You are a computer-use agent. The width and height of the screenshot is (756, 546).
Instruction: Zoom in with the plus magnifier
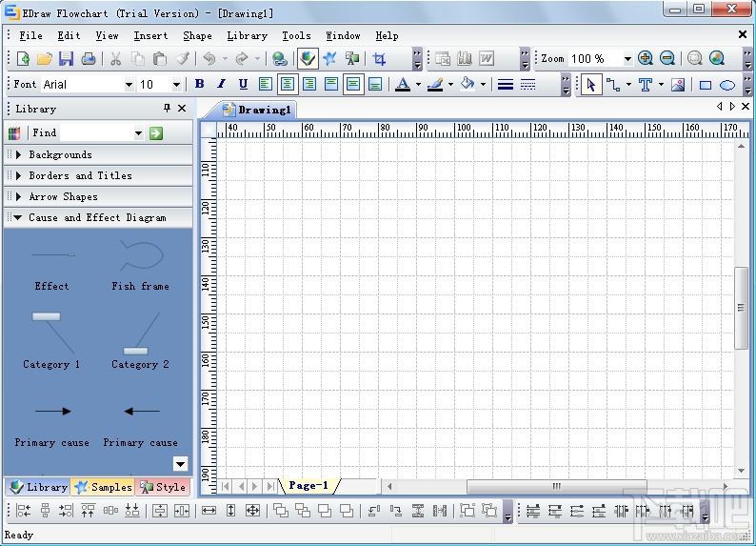click(x=646, y=58)
